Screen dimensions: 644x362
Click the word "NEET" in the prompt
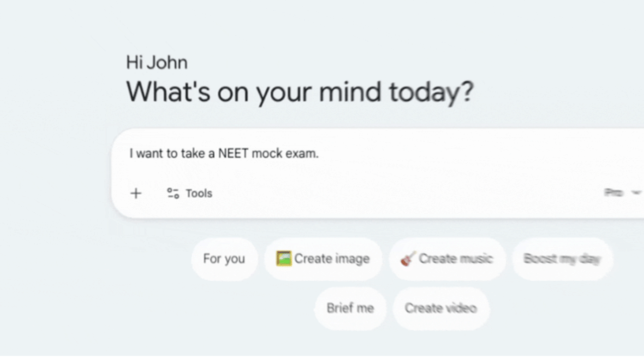tap(233, 154)
